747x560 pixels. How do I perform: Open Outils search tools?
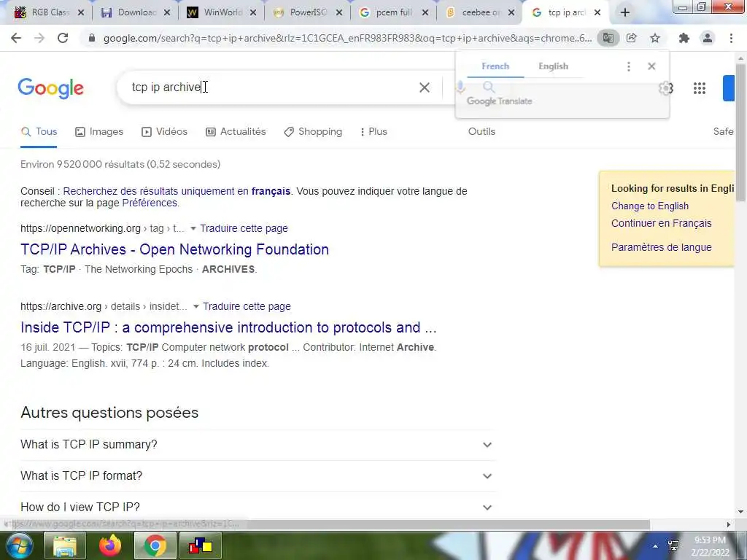[481, 132]
